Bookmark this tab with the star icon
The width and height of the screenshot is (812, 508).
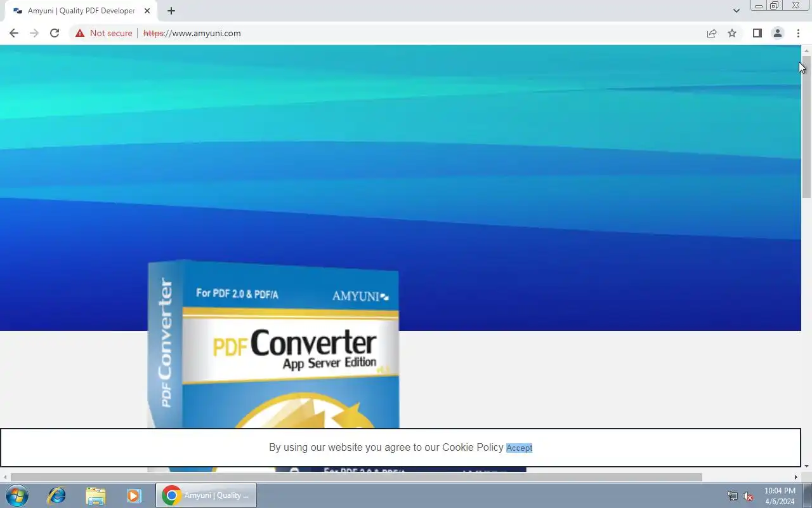click(732, 33)
